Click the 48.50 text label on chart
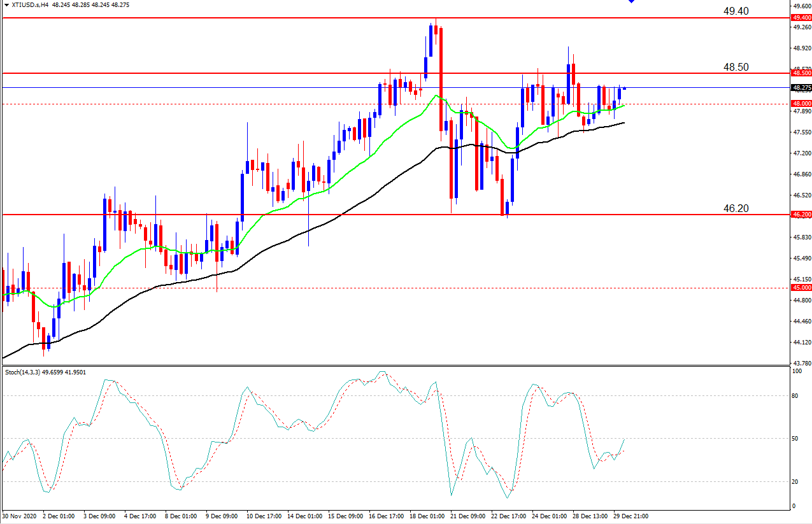Viewport: 812px width, 524px height. (736, 67)
